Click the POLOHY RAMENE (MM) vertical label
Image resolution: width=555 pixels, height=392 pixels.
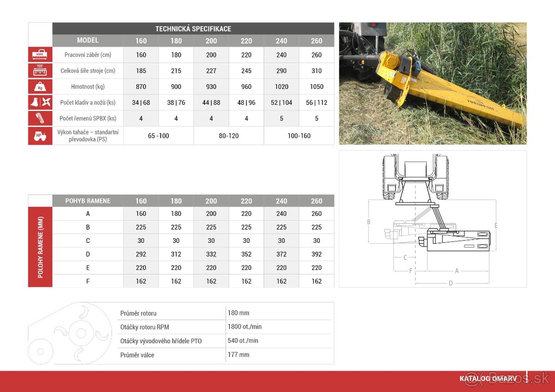point(40,247)
